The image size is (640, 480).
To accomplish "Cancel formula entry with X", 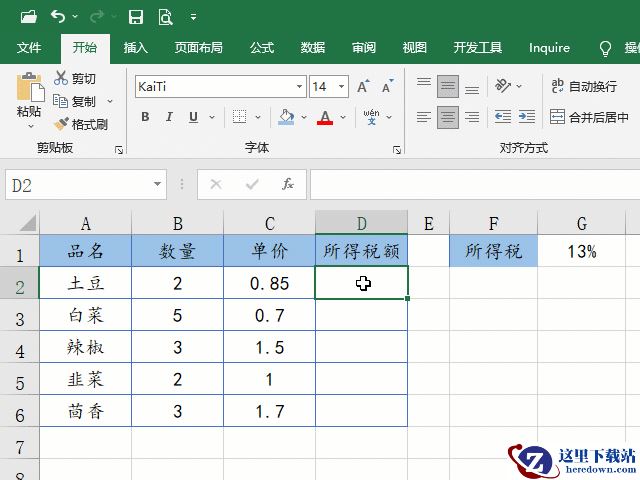I will 216,184.
